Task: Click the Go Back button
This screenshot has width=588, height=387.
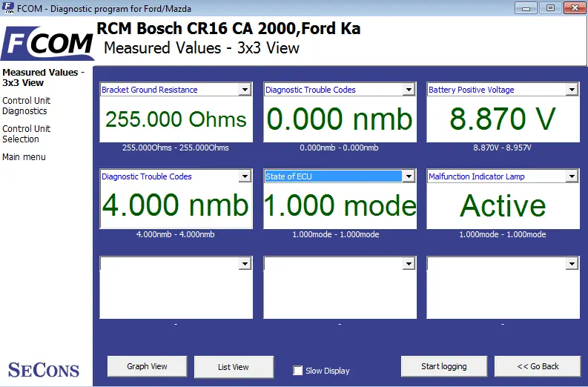Action: [538, 366]
